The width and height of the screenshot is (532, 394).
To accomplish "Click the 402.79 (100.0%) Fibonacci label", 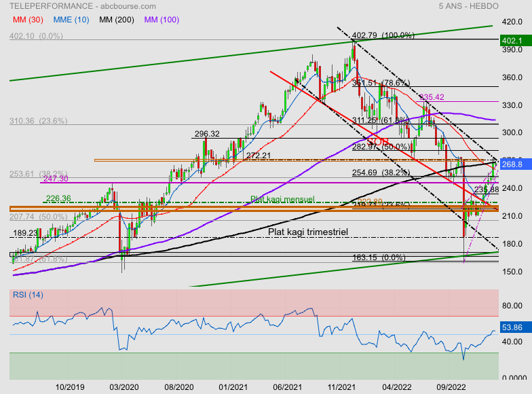I will pyautogui.click(x=383, y=35).
